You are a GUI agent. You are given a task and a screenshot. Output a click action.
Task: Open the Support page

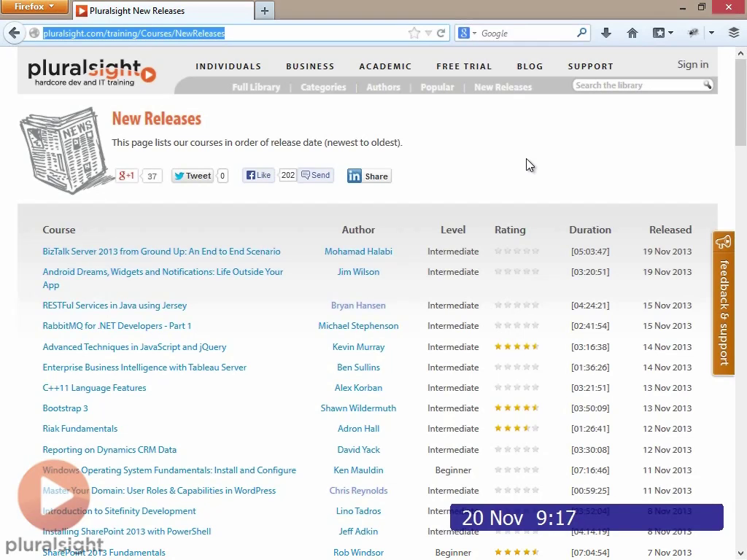[x=590, y=66]
